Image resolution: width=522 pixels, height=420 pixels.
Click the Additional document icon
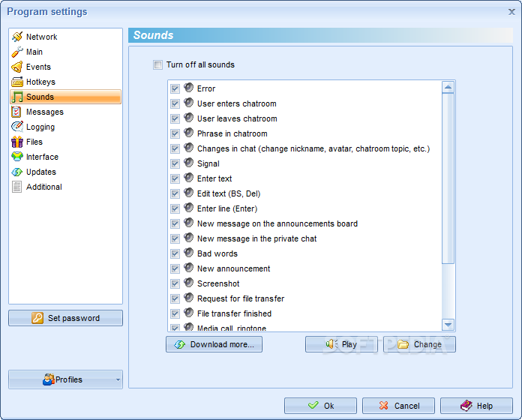click(x=16, y=187)
